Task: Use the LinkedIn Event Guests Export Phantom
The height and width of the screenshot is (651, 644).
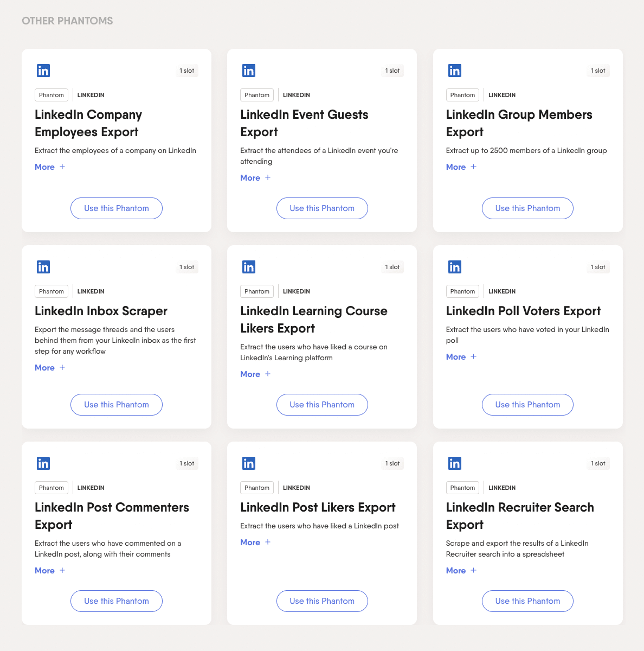Action: tap(322, 208)
